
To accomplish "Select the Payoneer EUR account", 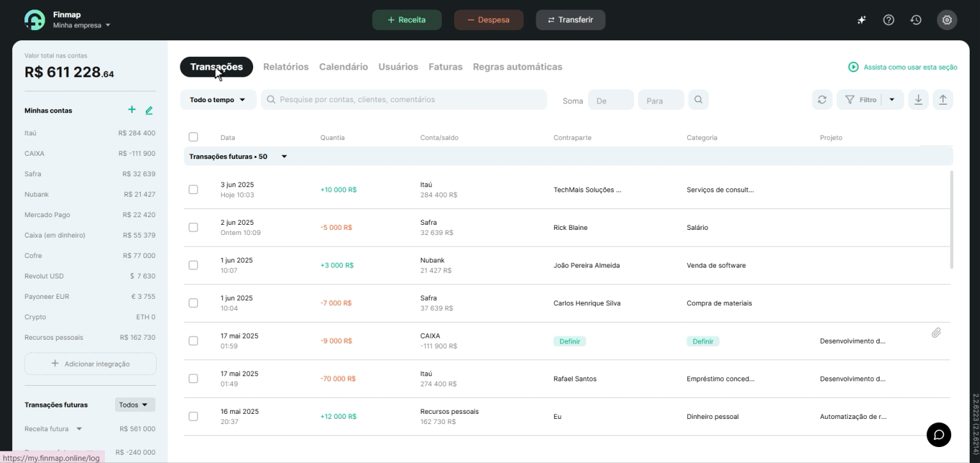I will 90,297.
